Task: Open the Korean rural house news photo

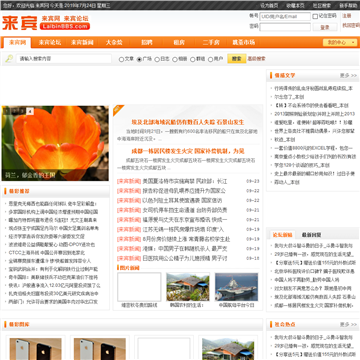Action: tap(188, 287)
